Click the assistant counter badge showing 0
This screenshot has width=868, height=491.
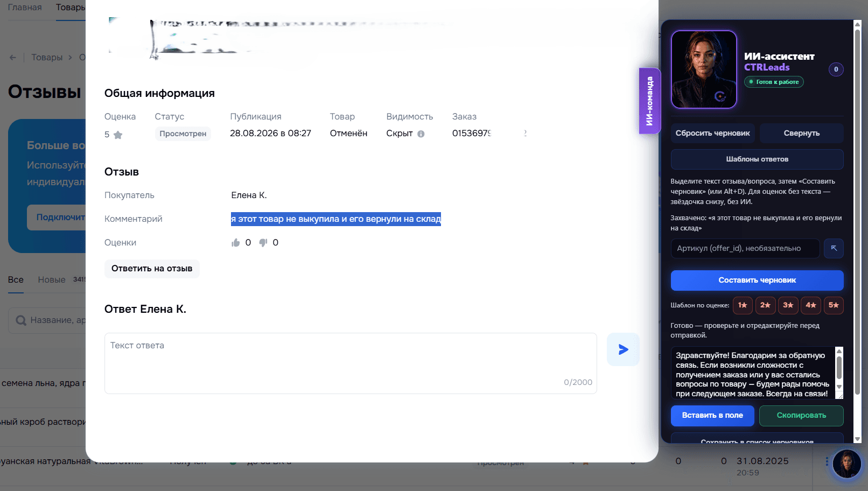[x=836, y=69]
